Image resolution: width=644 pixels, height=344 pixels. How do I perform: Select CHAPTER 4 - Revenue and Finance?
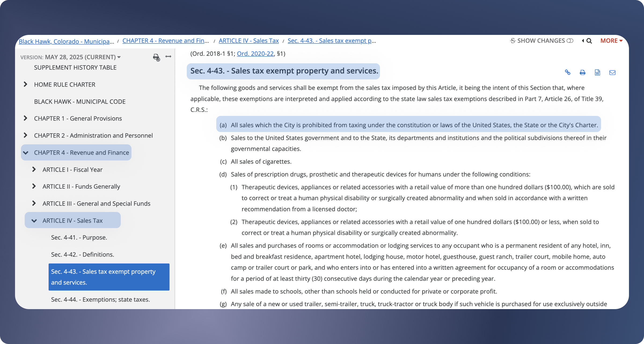[x=81, y=153]
